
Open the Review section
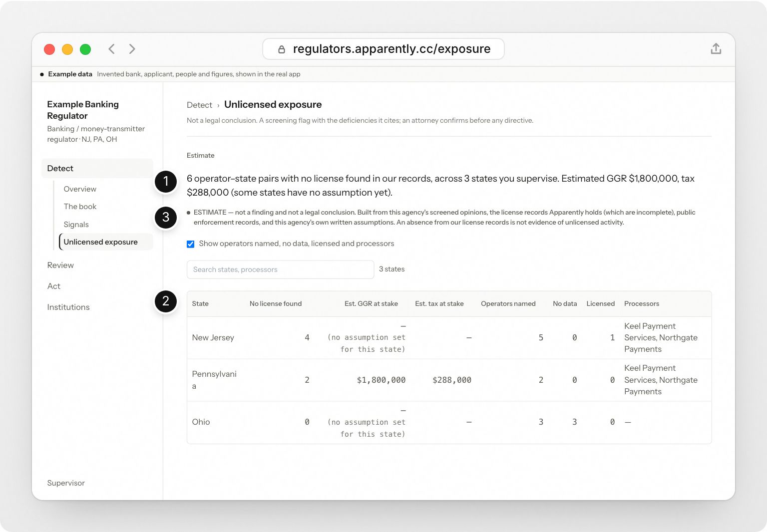click(x=60, y=266)
